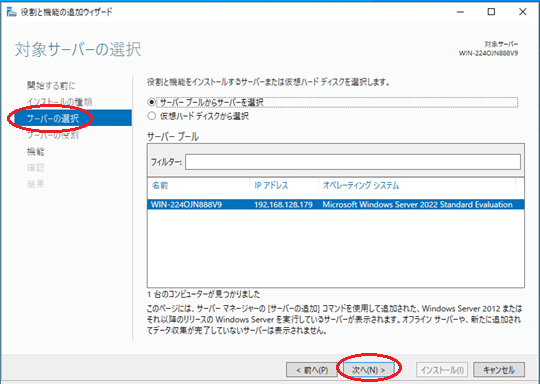Select 'サーバー プールからサーバーを選択' radio button
The width and height of the screenshot is (540, 384).
point(152,102)
